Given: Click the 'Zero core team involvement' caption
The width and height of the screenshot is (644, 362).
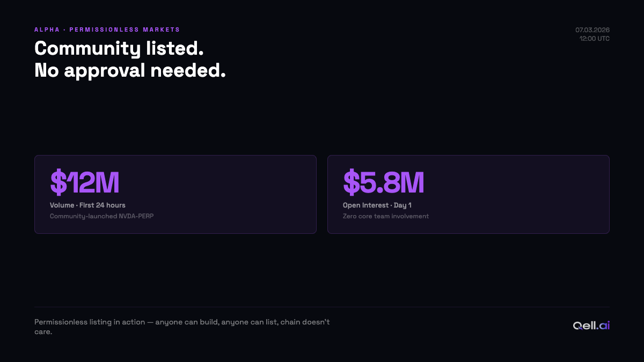Looking at the screenshot, I should (x=386, y=216).
